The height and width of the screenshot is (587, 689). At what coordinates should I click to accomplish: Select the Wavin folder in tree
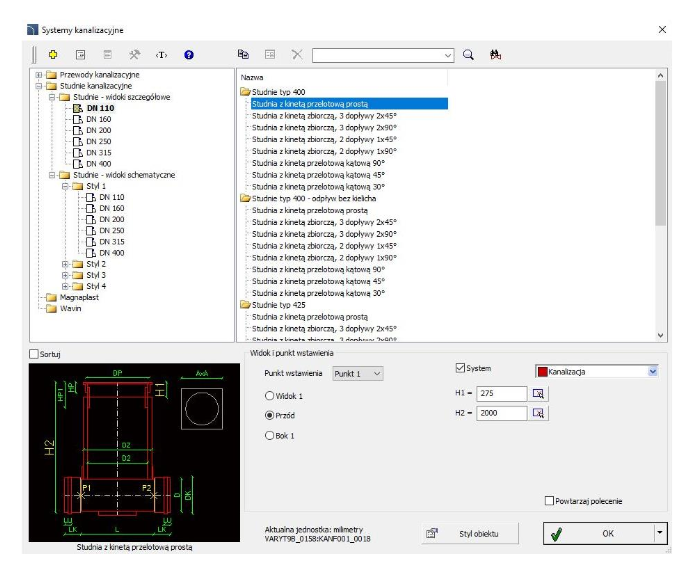[x=70, y=308]
